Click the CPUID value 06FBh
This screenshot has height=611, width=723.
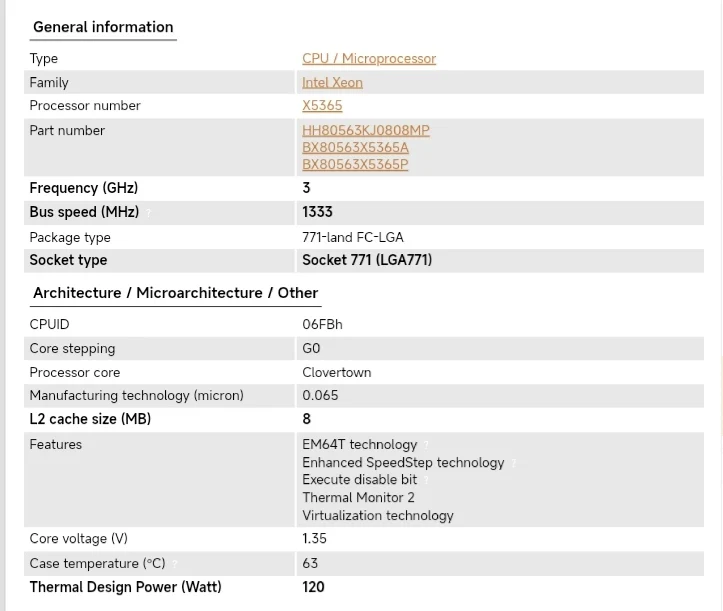[x=322, y=324]
